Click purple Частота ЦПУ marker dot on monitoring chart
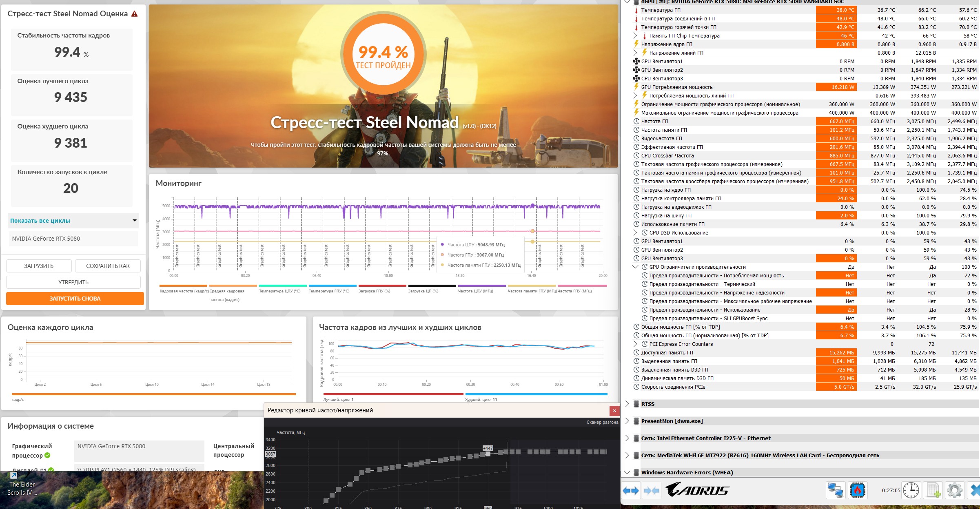Screen dimensions: 980x509 coord(532,206)
